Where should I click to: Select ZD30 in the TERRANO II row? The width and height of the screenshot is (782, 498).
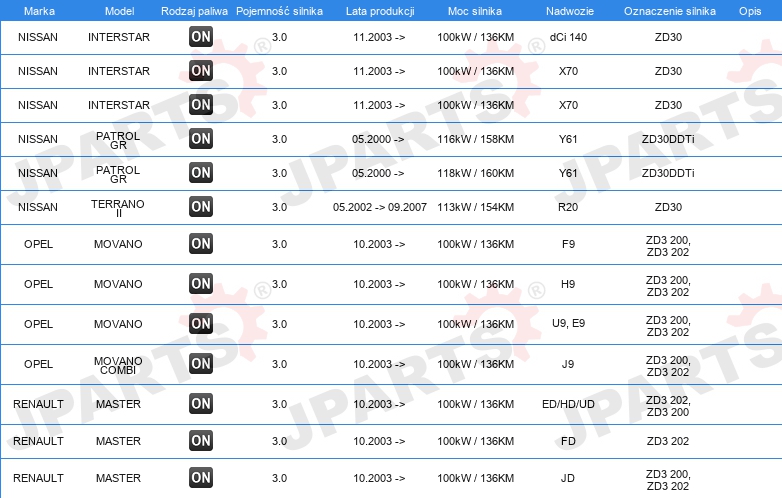tap(668, 207)
